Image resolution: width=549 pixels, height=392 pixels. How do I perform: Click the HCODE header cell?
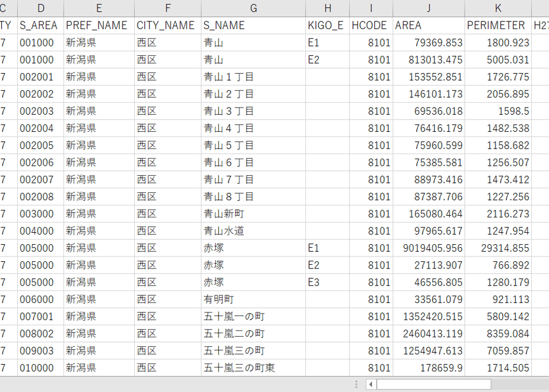[x=371, y=26]
